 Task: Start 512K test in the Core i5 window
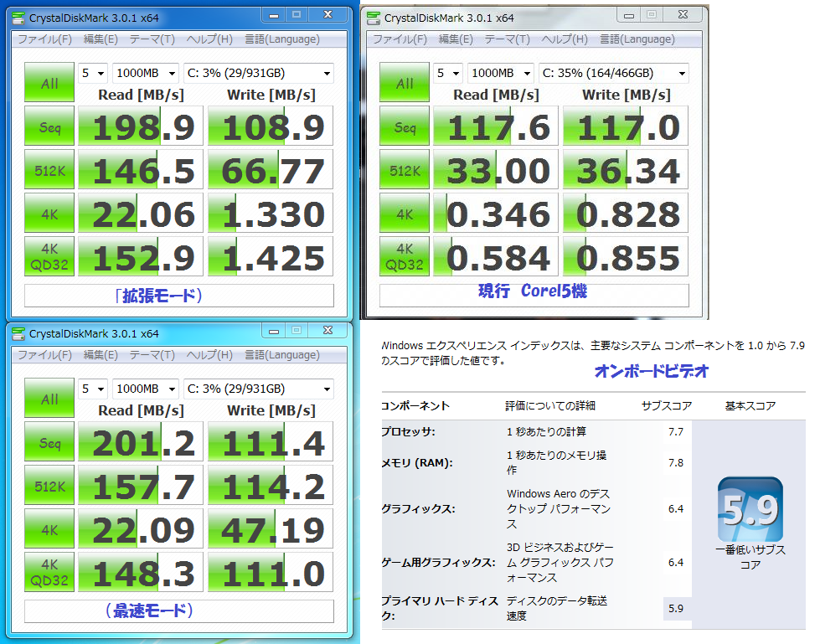click(405, 169)
